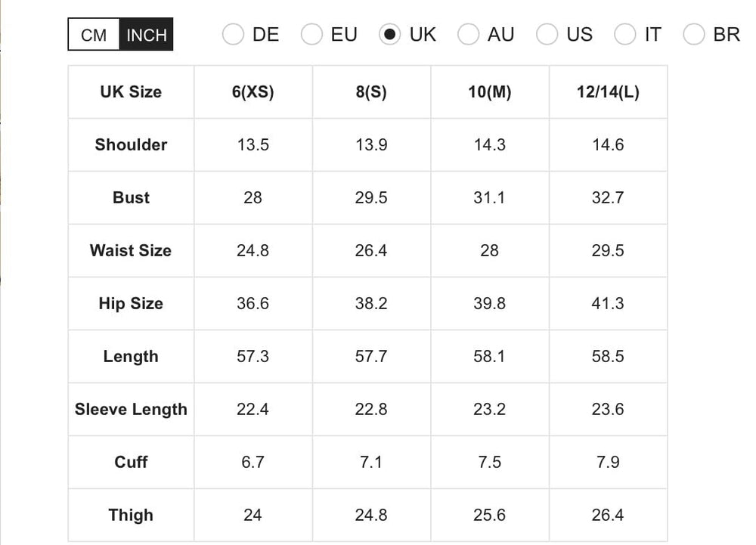
Task: Click the UK Size table header cell
Action: [130, 91]
